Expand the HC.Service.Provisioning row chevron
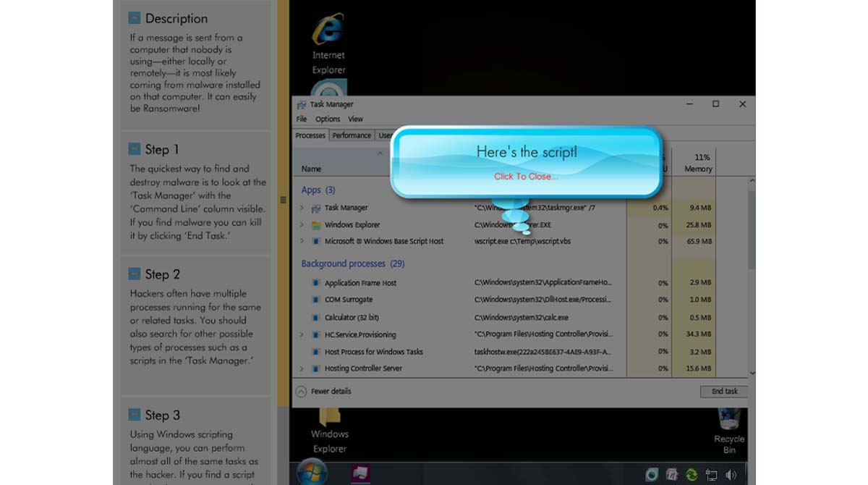This screenshot has height=485, width=868. [x=302, y=335]
